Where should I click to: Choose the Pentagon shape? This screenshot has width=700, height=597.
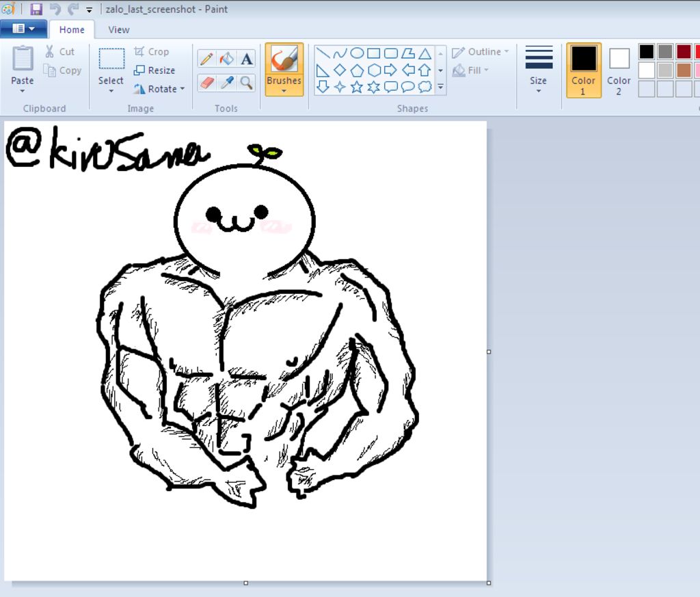point(357,70)
